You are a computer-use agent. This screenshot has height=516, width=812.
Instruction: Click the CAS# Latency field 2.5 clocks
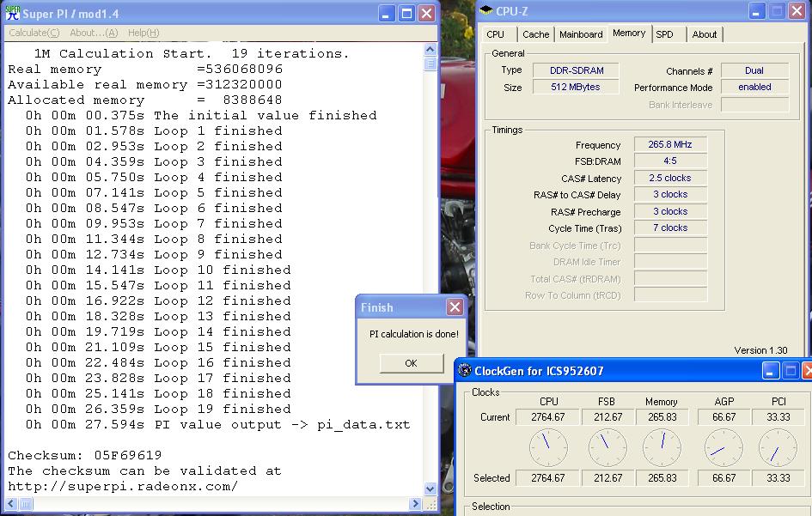[670, 178]
